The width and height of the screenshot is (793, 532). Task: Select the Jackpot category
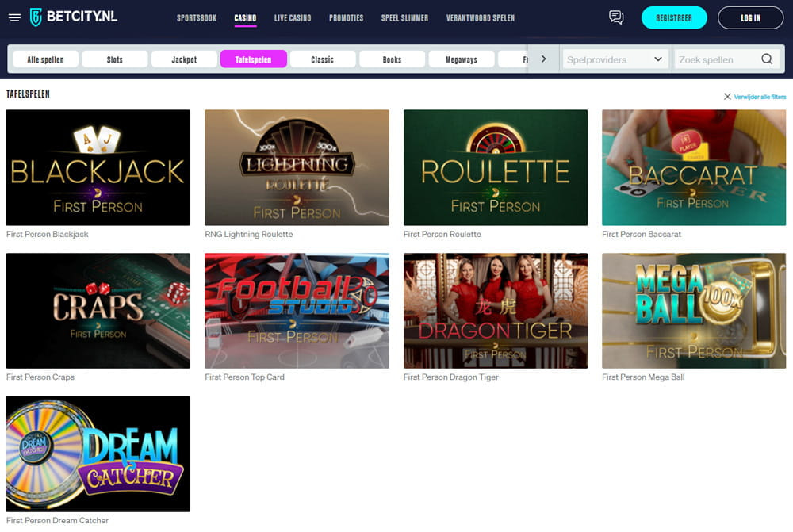pos(184,59)
